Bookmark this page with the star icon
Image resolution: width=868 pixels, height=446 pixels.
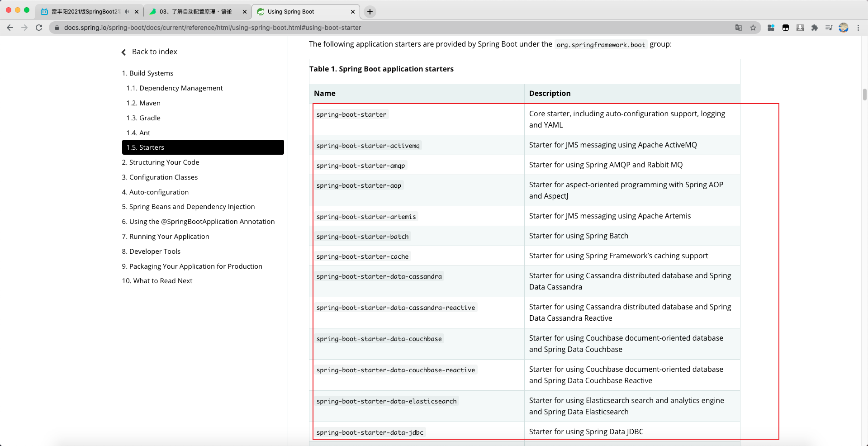click(753, 28)
